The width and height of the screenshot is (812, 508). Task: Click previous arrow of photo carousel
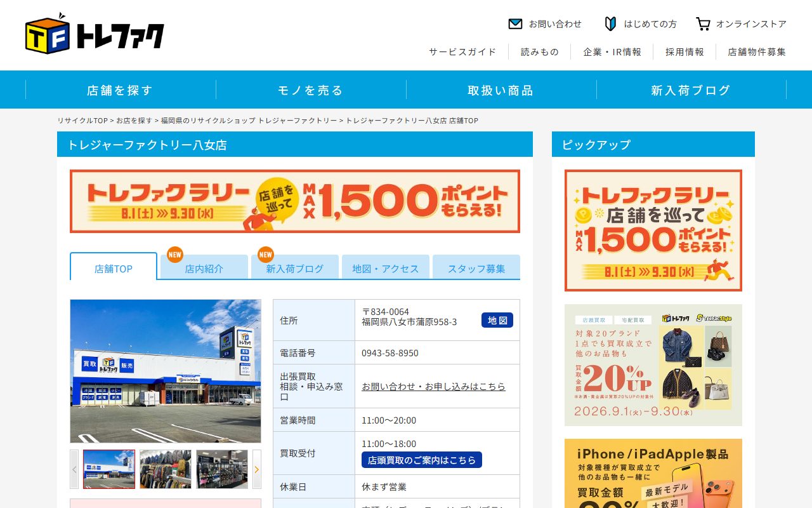pyautogui.click(x=74, y=469)
